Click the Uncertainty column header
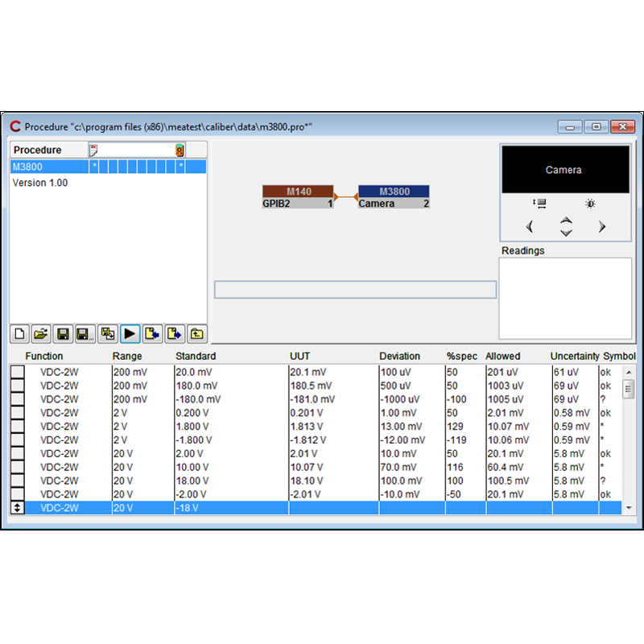This screenshot has height=644, width=644. (575, 356)
